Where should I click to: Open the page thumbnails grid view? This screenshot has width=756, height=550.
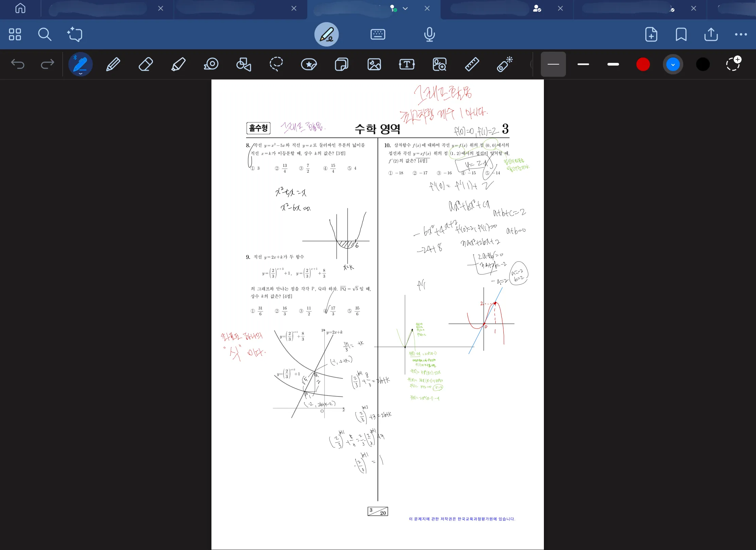tap(15, 34)
